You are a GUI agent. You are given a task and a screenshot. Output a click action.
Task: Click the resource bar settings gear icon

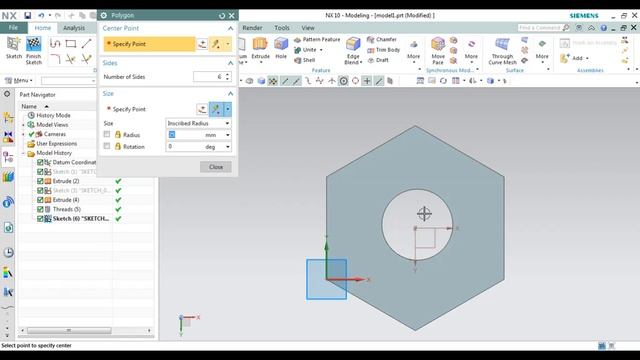pyautogui.click(x=7, y=94)
